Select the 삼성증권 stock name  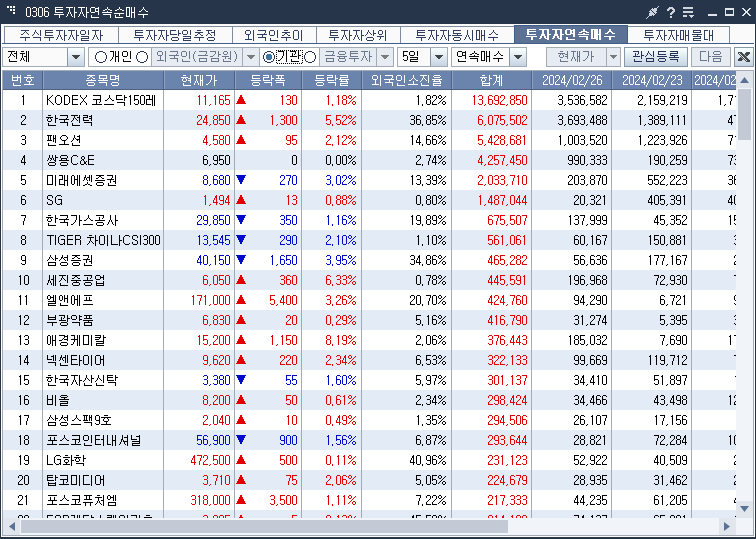(x=69, y=260)
